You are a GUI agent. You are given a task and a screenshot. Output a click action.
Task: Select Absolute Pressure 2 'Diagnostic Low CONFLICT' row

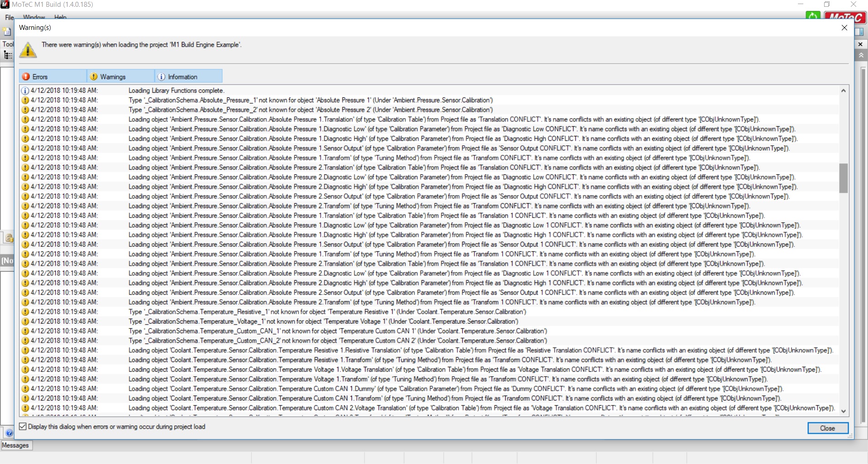[430, 177]
